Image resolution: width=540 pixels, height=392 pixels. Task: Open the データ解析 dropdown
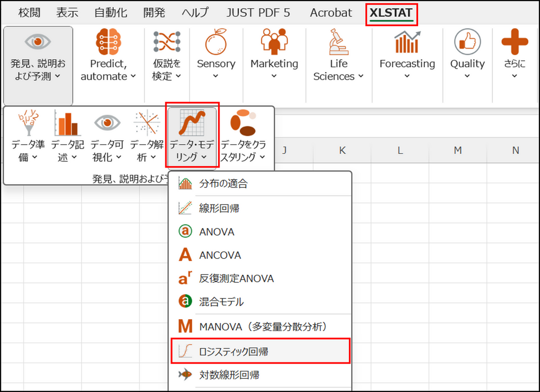coord(147,150)
